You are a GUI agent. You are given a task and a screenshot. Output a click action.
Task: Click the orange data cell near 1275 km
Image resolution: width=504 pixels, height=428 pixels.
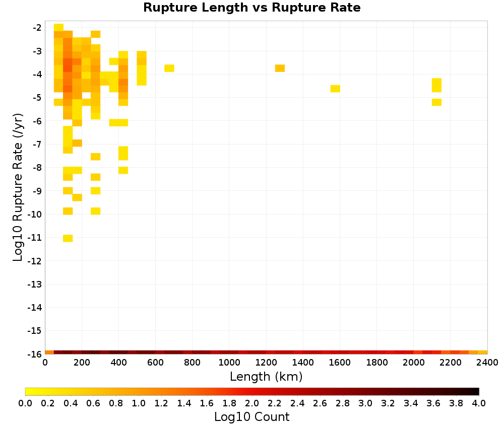coord(280,68)
